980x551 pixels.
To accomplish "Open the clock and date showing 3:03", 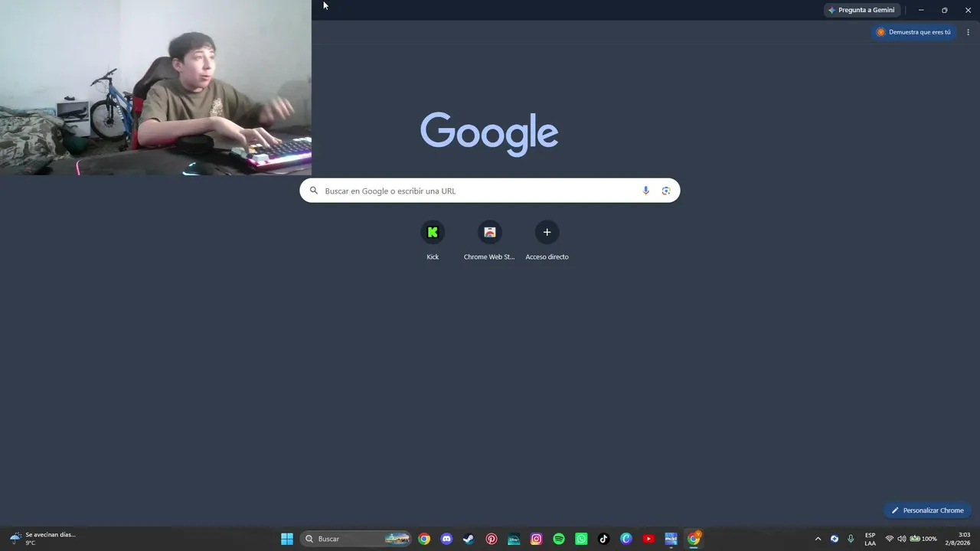I will pos(958,539).
